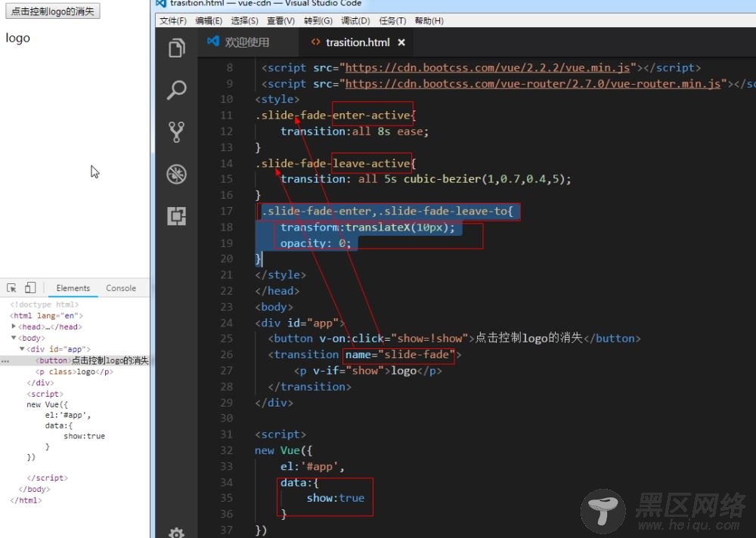Click the show:true line in DevTools script
This screenshot has width=756, height=538.
coord(85,436)
